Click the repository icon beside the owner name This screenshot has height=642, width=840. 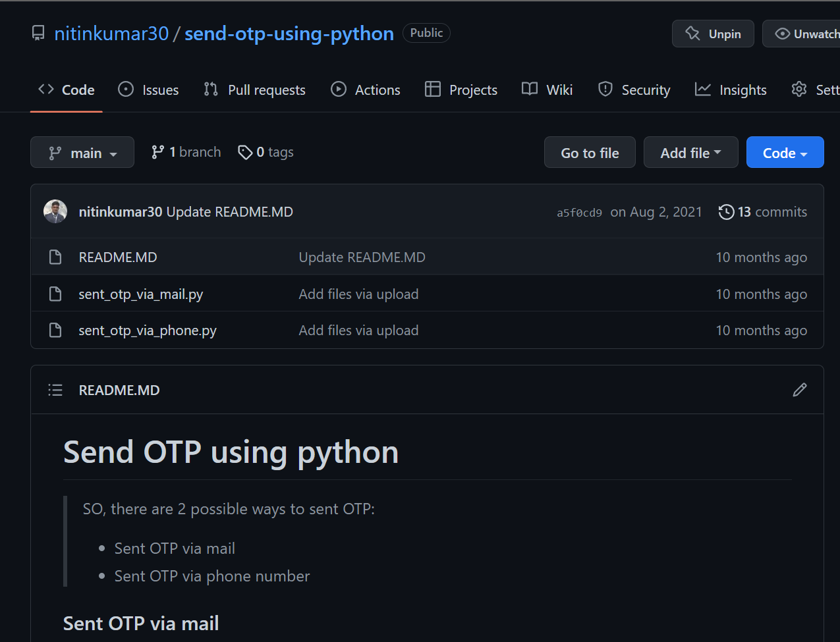(x=39, y=34)
